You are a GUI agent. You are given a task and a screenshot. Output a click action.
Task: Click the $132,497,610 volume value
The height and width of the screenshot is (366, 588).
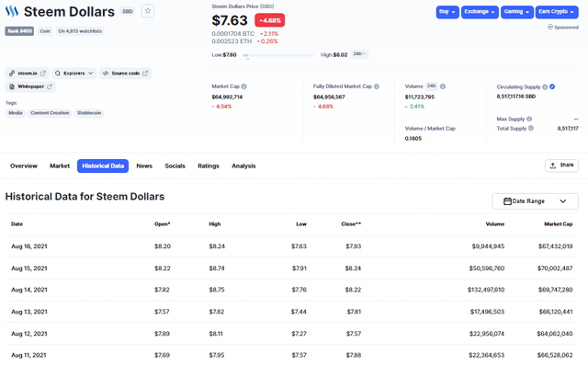click(486, 290)
